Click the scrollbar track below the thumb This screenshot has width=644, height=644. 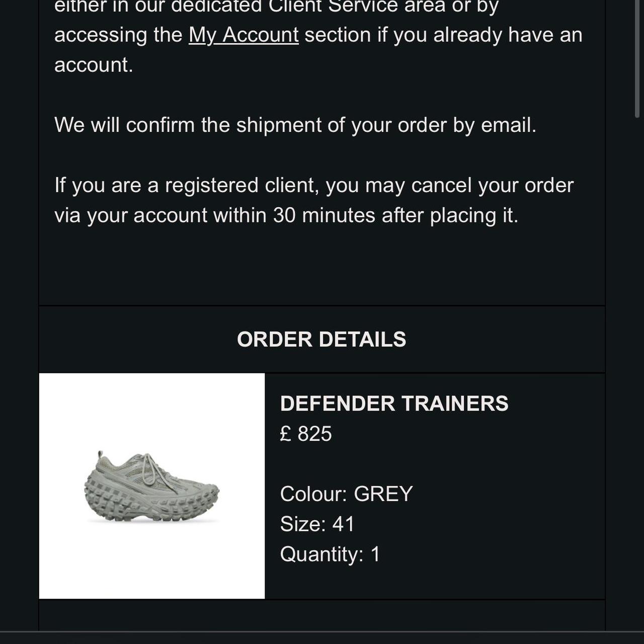[637, 352]
